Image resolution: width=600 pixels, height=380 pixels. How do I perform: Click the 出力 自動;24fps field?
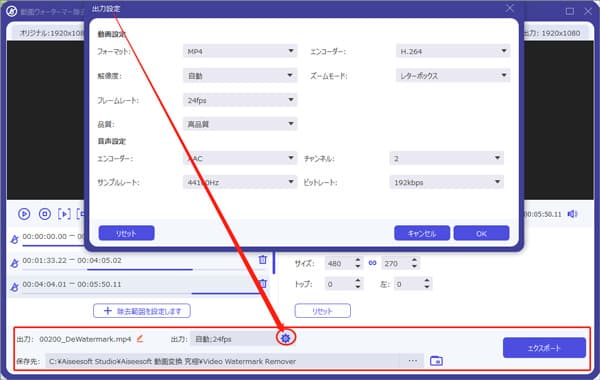(x=233, y=339)
